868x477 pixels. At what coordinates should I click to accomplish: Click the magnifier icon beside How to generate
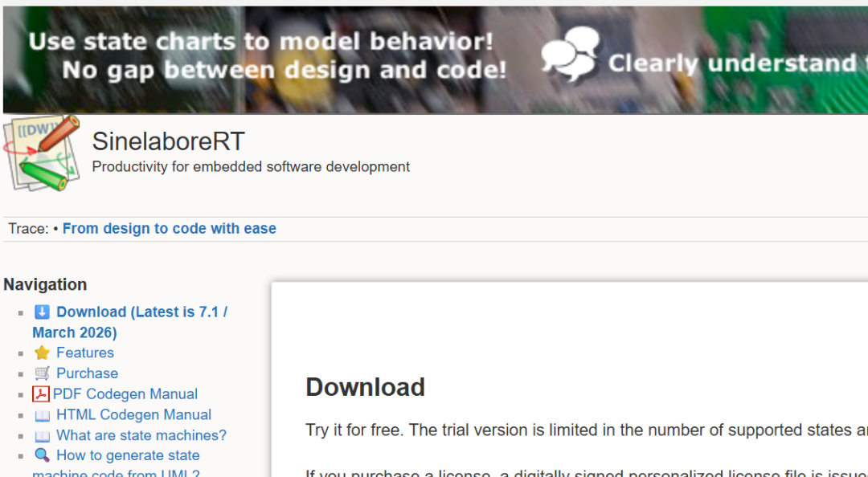[x=42, y=455]
